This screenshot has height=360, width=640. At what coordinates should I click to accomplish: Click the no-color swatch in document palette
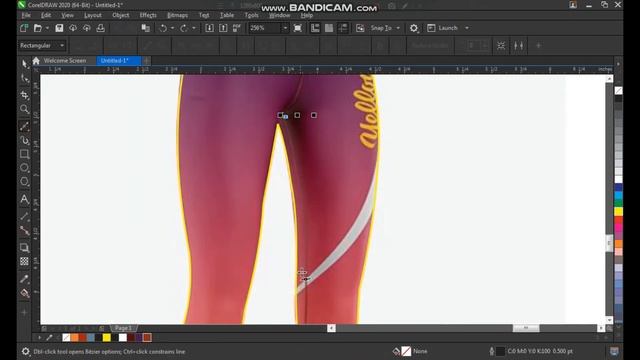click(x=67, y=338)
